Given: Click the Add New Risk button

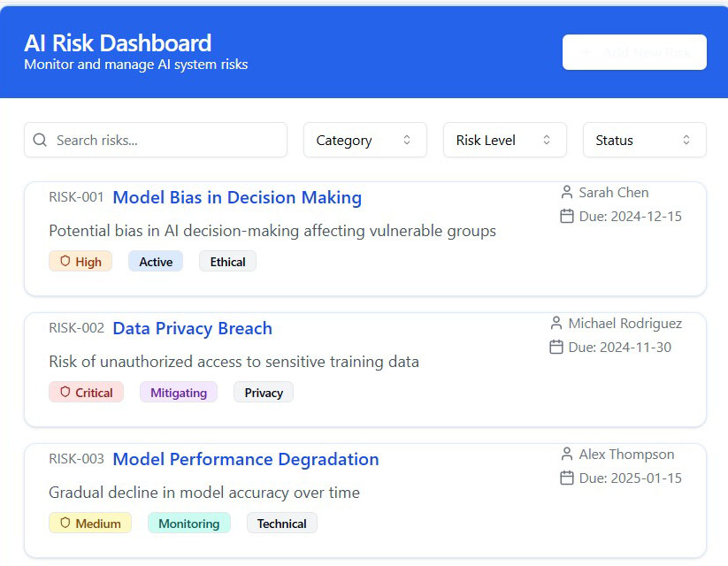Looking at the screenshot, I should pos(634,52).
